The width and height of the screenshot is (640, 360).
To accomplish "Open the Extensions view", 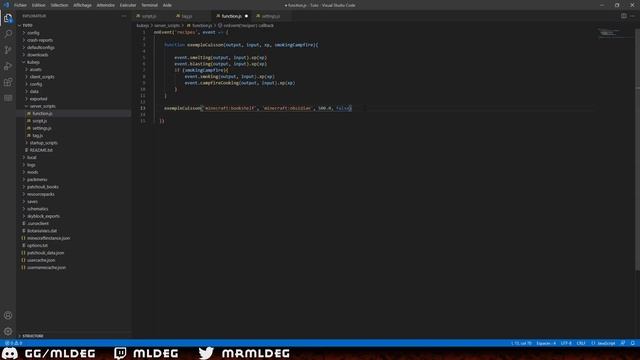I will (8, 82).
